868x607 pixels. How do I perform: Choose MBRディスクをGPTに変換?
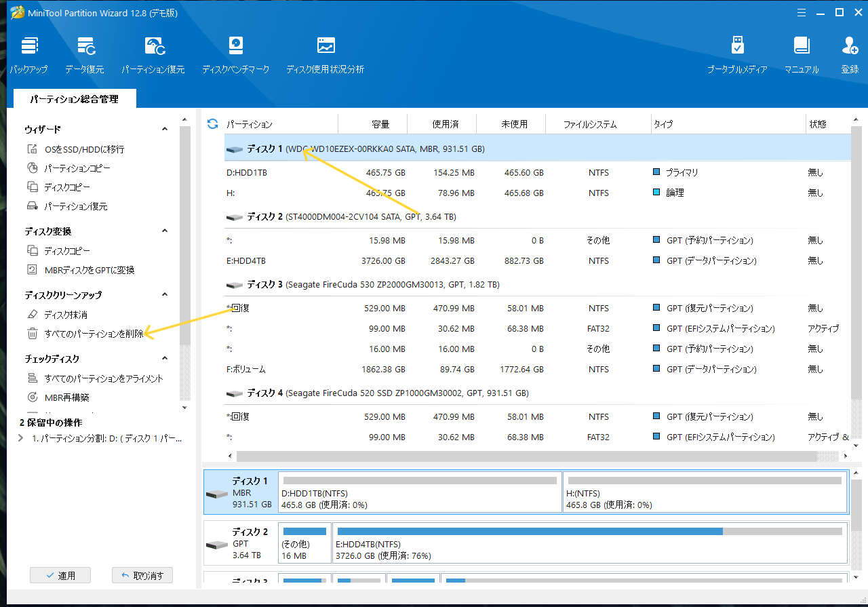tap(90, 270)
